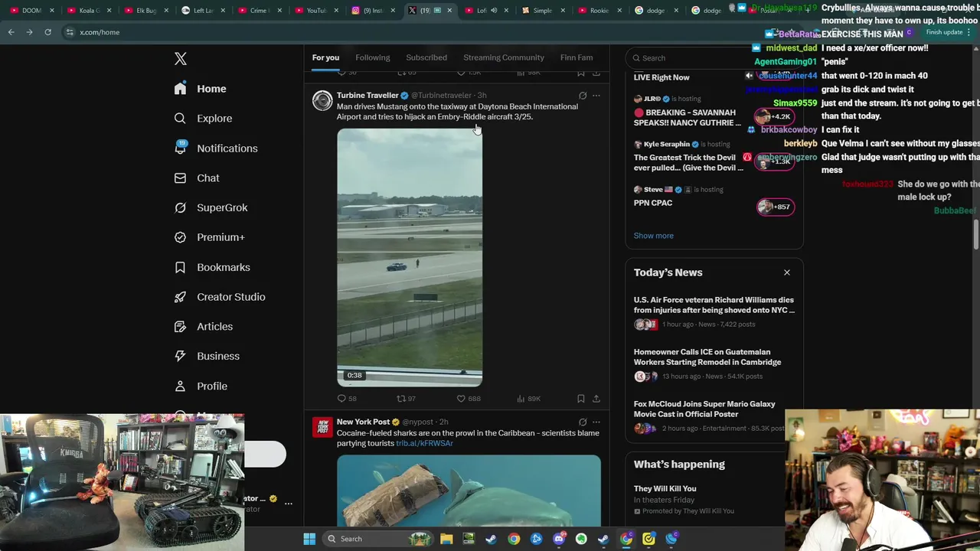Image resolution: width=980 pixels, height=551 pixels.
Task: Switch to Streaming Community tab
Action: (504, 57)
